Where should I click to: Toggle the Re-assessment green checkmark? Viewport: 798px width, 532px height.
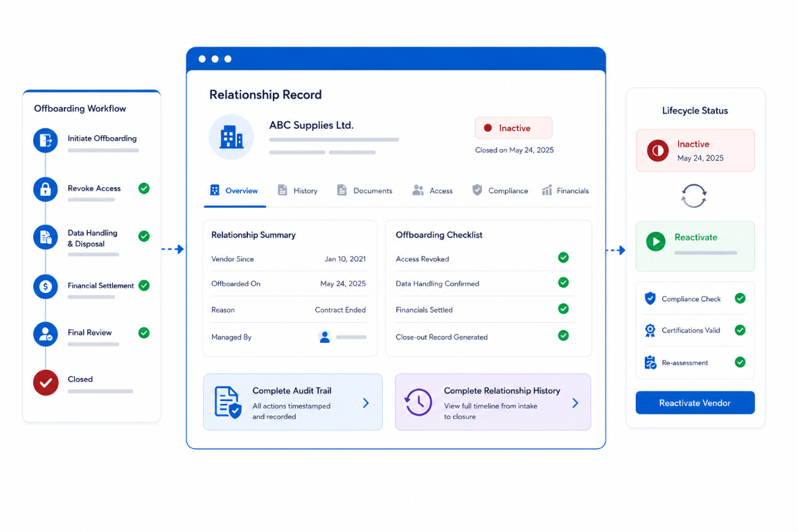740,362
